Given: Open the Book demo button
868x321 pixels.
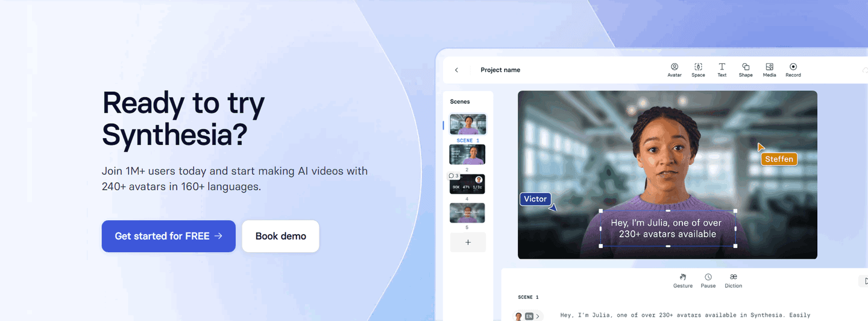Looking at the screenshot, I should click(x=280, y=236).
